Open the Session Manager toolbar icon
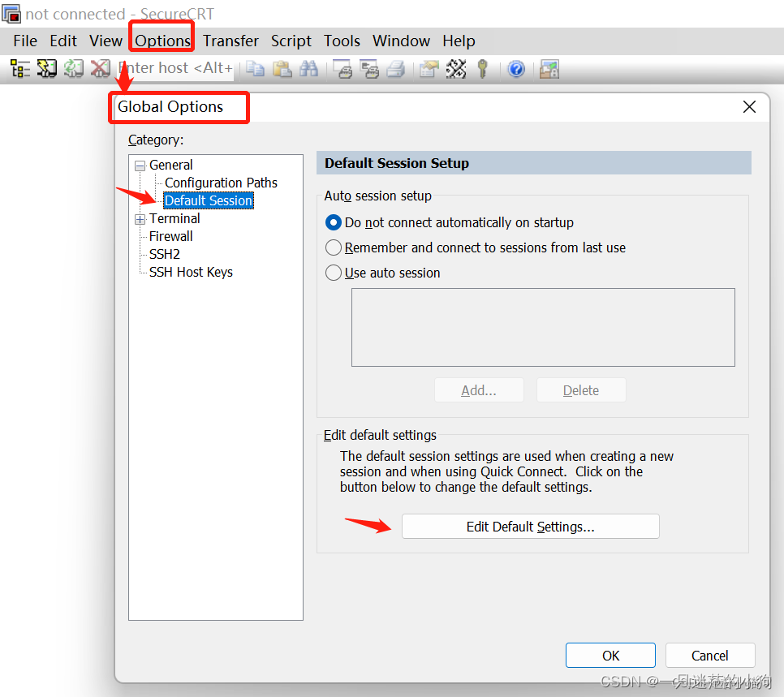The height and width of the screenshot is (697, 784). [x=20, y=68]
